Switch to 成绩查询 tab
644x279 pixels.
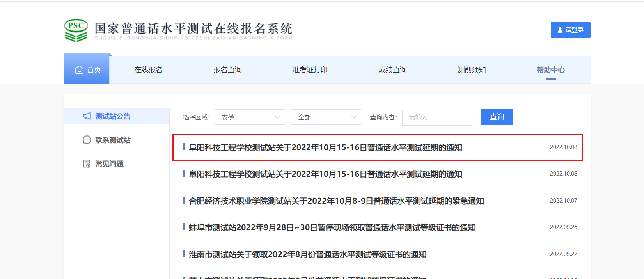392,70
